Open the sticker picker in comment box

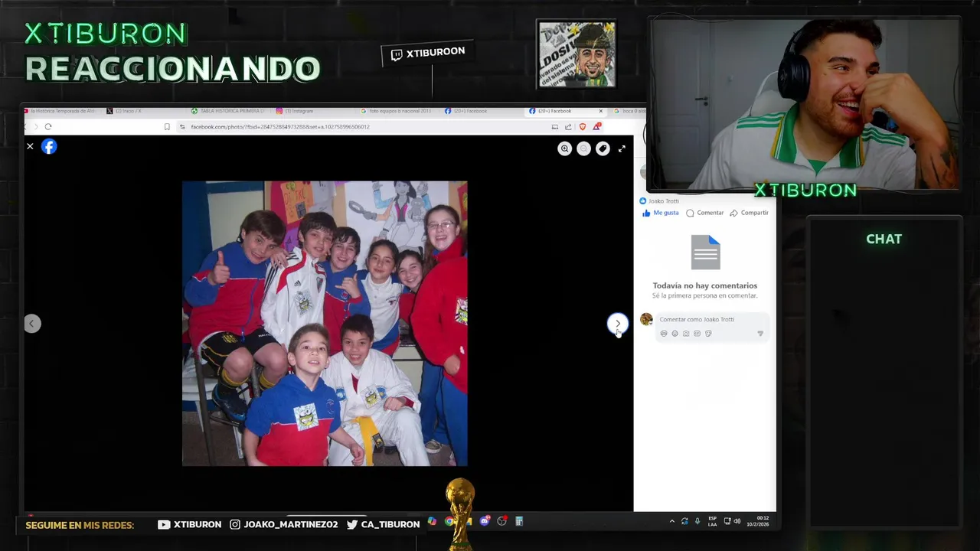click(x=708, y=334)
